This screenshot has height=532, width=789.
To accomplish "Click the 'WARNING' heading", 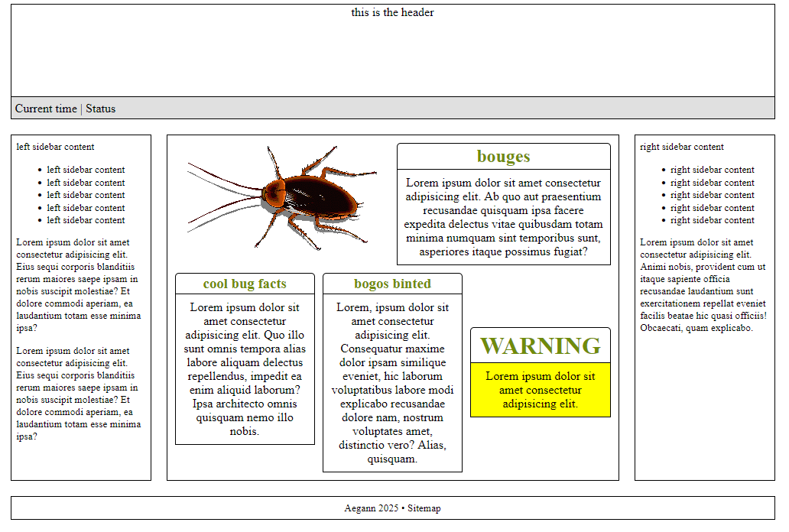I will 541,345.
